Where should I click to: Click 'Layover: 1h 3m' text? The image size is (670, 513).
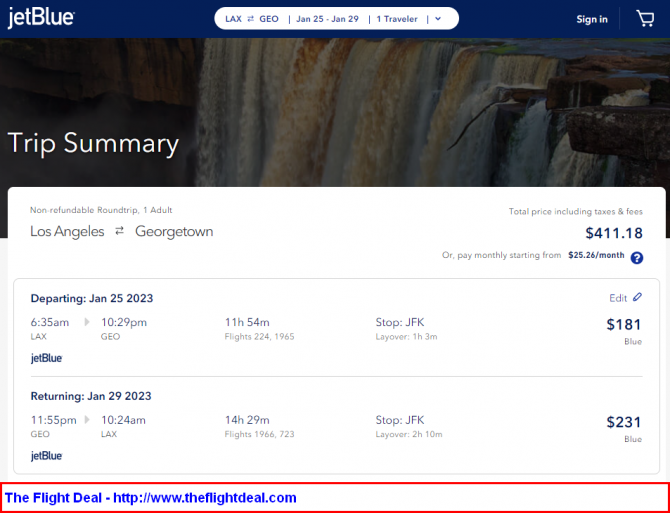pos(406,337)
